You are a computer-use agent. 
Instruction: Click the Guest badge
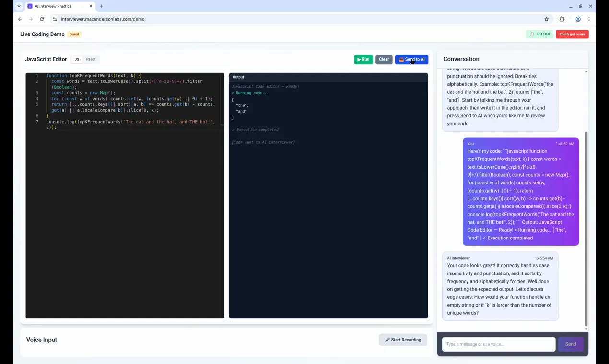(74, 34)
